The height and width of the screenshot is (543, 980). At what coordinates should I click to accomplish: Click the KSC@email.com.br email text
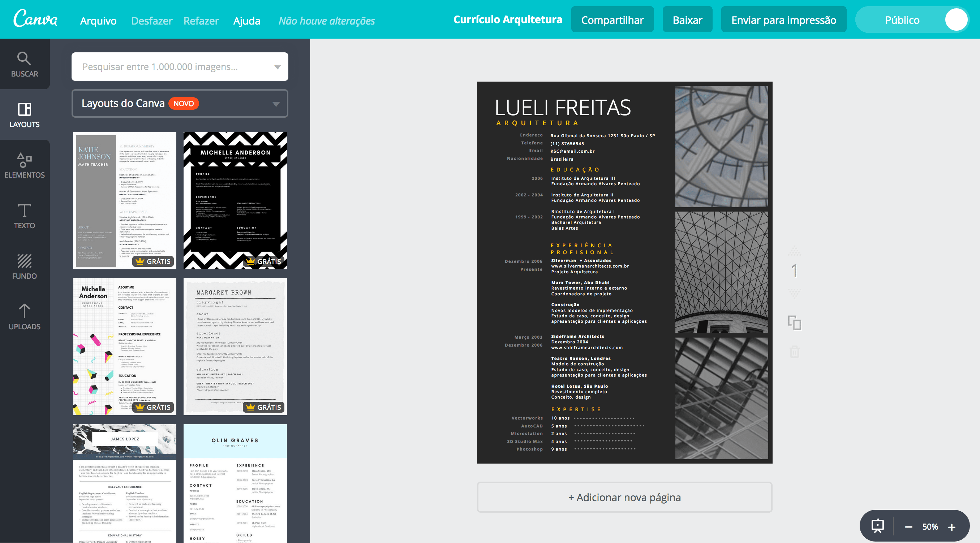point(572,151)
